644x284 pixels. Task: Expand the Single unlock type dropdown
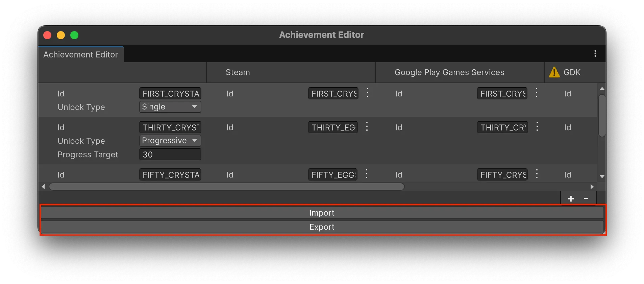click(170, 107)
